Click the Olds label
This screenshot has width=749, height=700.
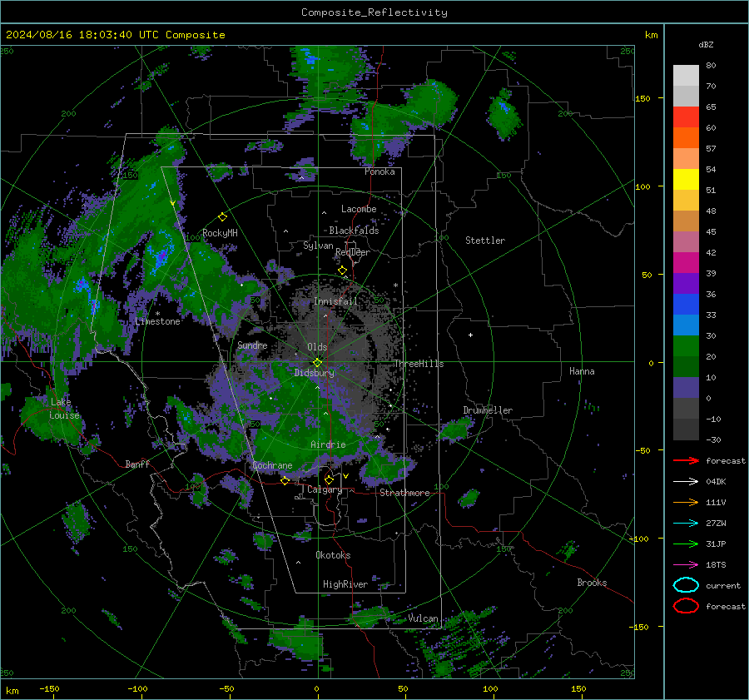[x=317, y=347]
